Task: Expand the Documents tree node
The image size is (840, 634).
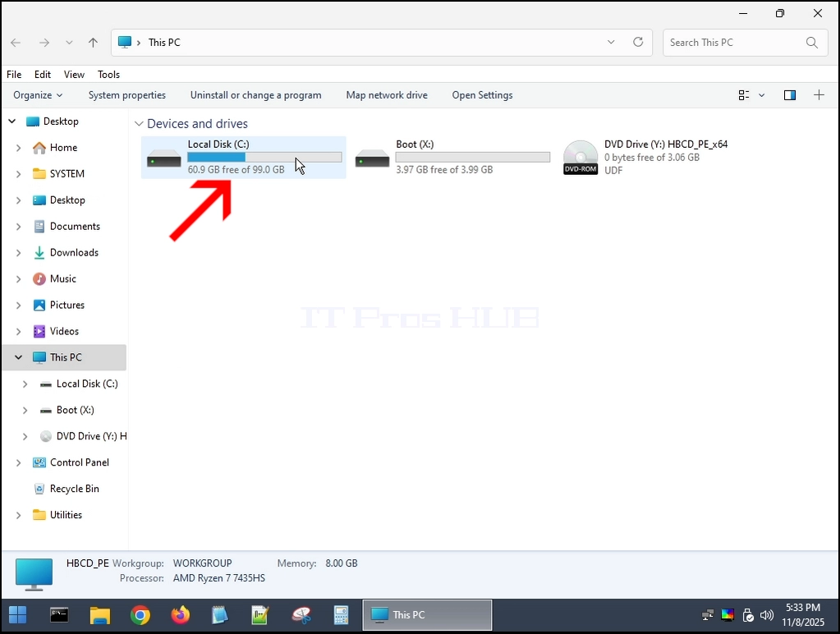Action: [x=18, y=227]
